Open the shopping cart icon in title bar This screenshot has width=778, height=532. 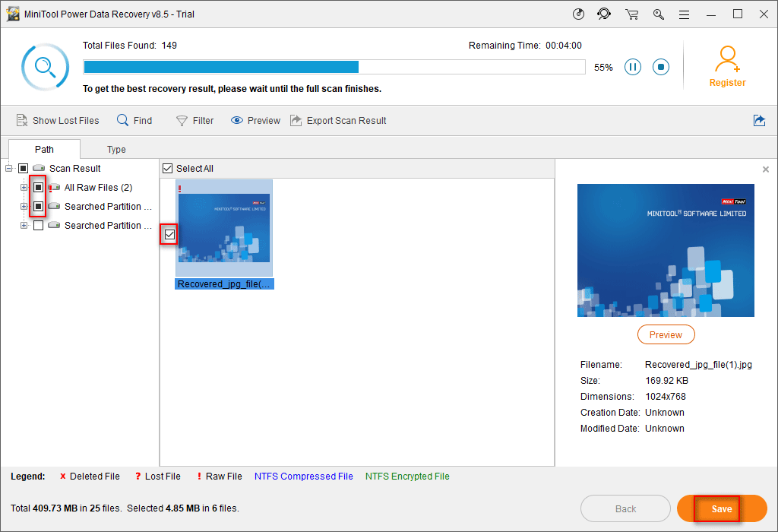[x=631, y=14]
